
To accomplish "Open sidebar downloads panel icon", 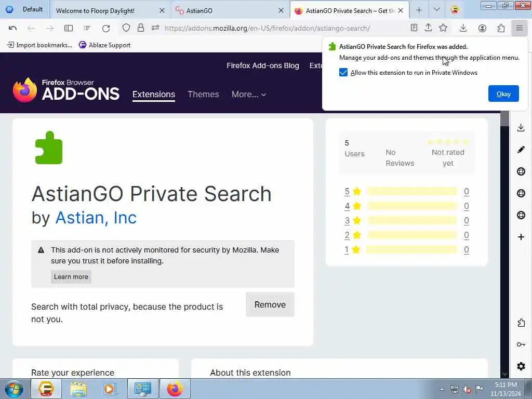I will (521, 128).
